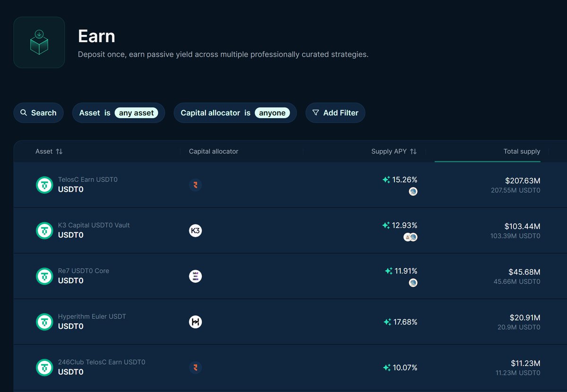Click the USDT0 token icon for 246Club TelosC Earn
Image resolution: width=567 pixels, height=392 pixels.
click(x=44, y=367)
